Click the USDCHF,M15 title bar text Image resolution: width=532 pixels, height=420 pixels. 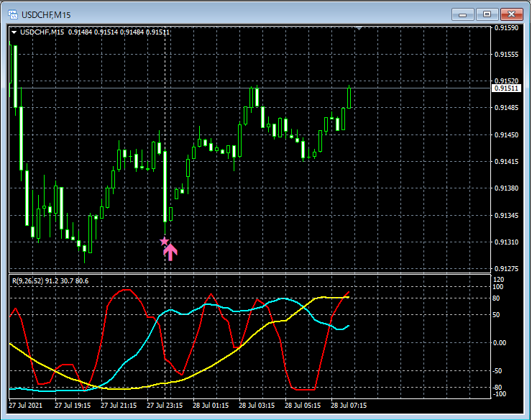(x=46, y=14)
